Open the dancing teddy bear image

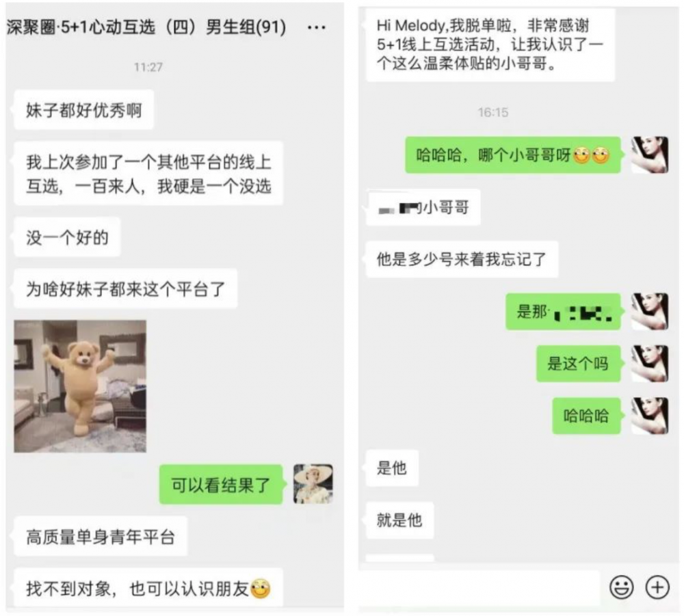[x=80, y=386]
